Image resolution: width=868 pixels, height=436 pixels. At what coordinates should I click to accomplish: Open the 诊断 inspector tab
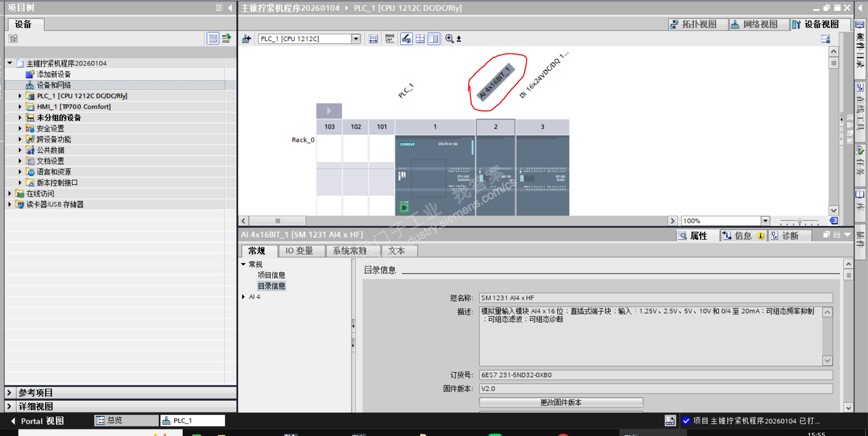click(789, 236)
